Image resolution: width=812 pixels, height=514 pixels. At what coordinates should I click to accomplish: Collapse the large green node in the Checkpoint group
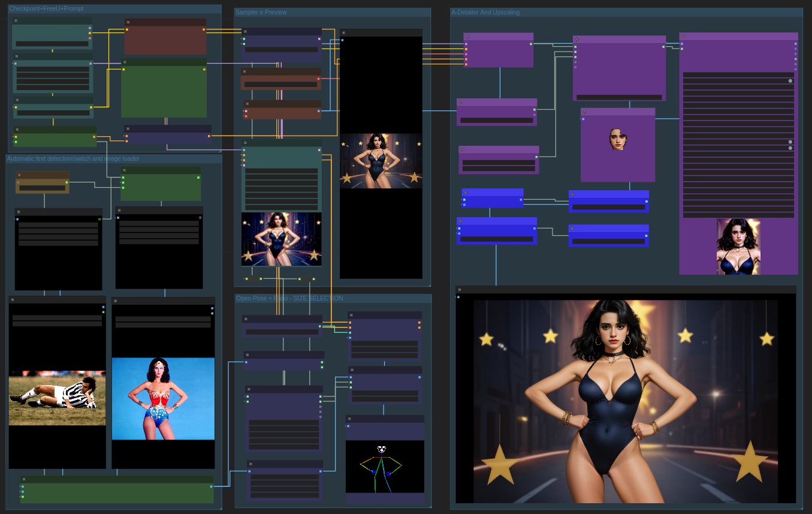tap(126, 62)
